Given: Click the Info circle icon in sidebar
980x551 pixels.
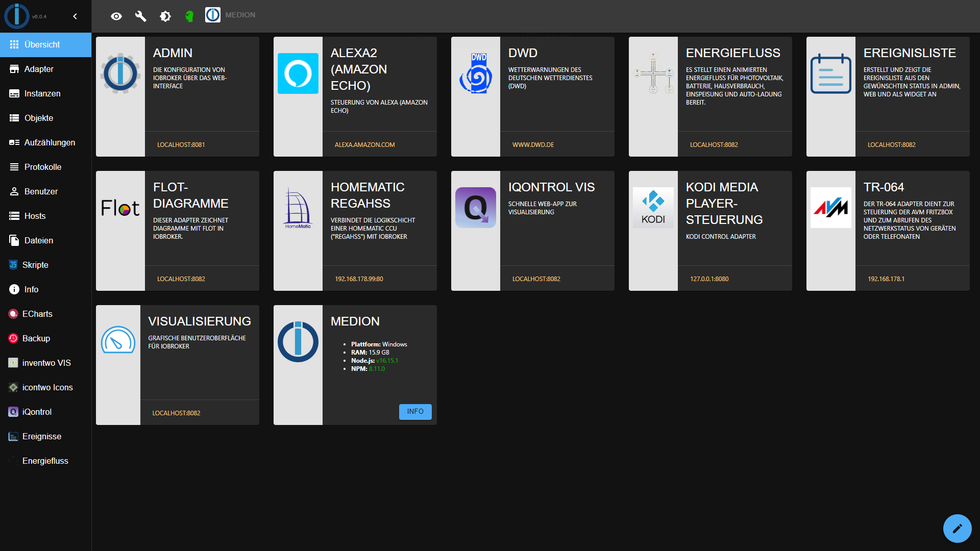Looking at the screenshot, I should pyautogui.click(x=14, y=290).
